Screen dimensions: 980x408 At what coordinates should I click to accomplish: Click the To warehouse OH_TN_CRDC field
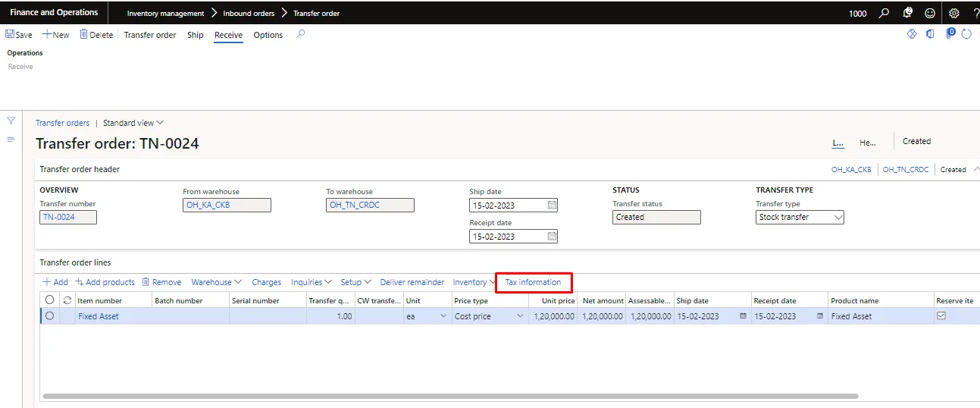tap(371, 205)
